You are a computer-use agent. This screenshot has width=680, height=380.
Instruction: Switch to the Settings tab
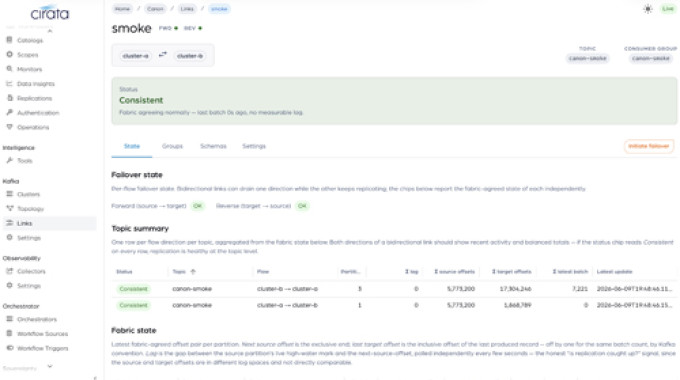[x=254, y=146]
